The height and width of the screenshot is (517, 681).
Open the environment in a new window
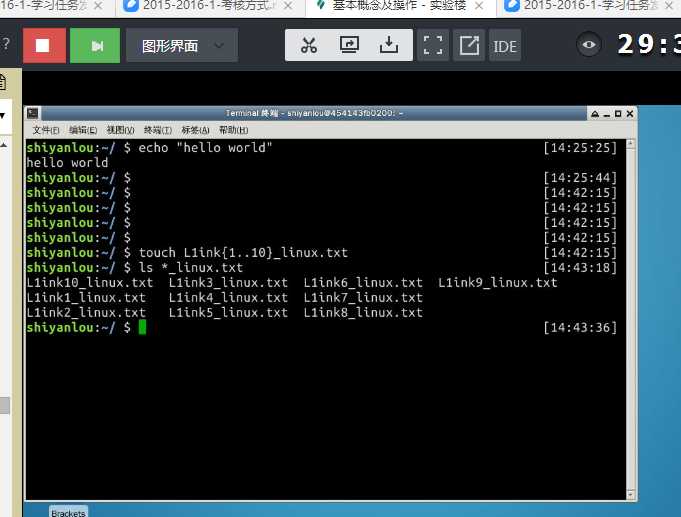point(469,45)
